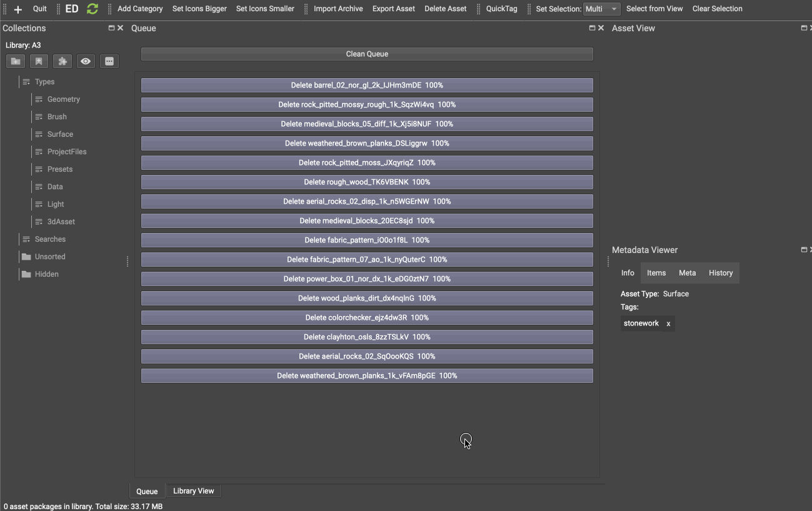Viewport: 812px width, 511px height.
Task: Click Import Archive
Action: click(x=338, y=9)
